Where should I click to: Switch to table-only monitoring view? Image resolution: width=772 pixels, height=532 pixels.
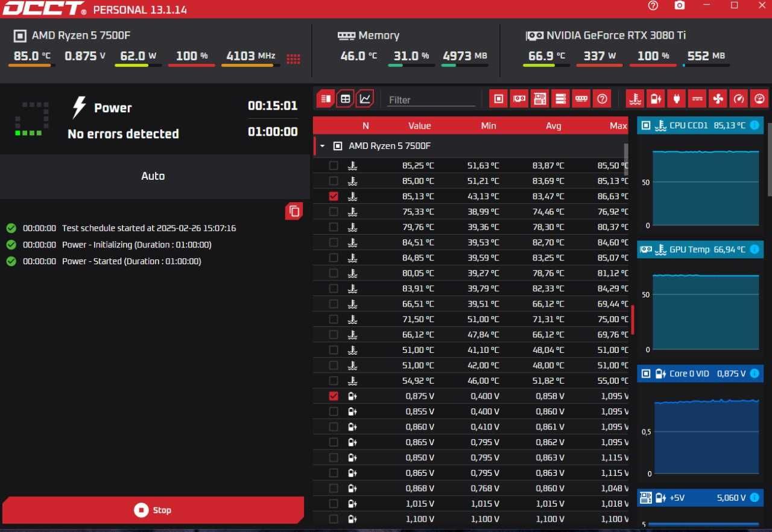[x=345, y=99]
